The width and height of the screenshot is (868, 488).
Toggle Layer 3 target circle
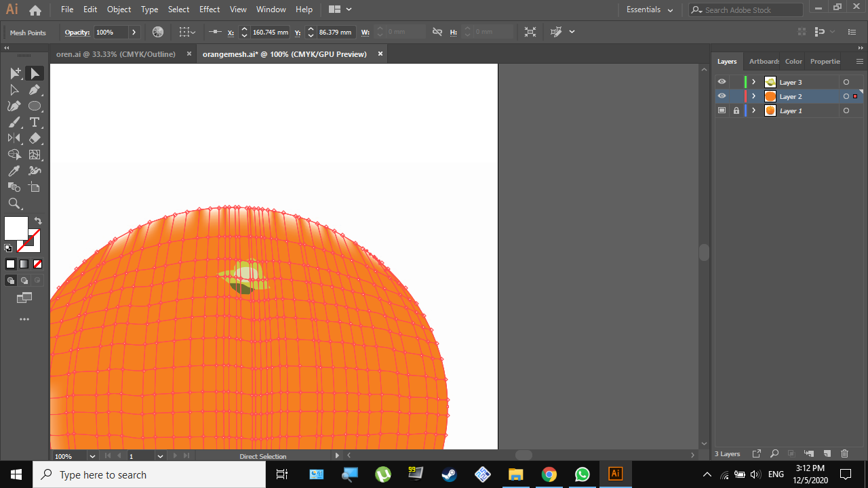846,82
